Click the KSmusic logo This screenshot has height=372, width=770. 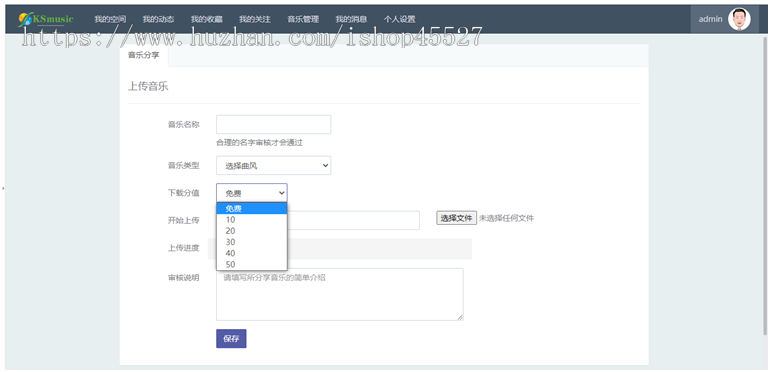[x=46, y=19]
